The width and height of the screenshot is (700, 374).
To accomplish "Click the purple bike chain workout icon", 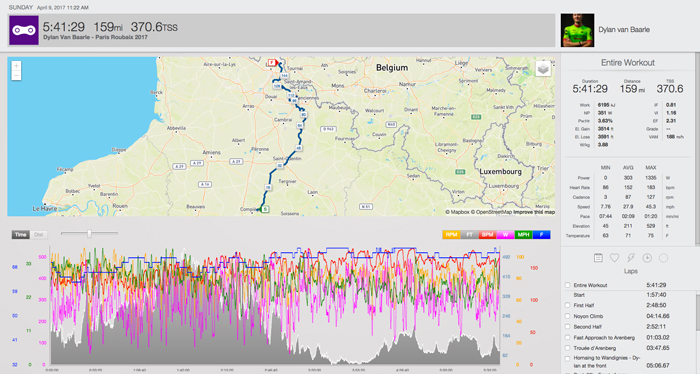I will [x=24, y=30].
